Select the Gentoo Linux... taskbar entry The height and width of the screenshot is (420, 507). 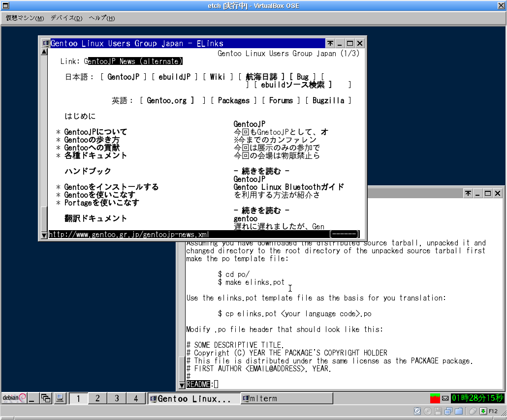194,398
